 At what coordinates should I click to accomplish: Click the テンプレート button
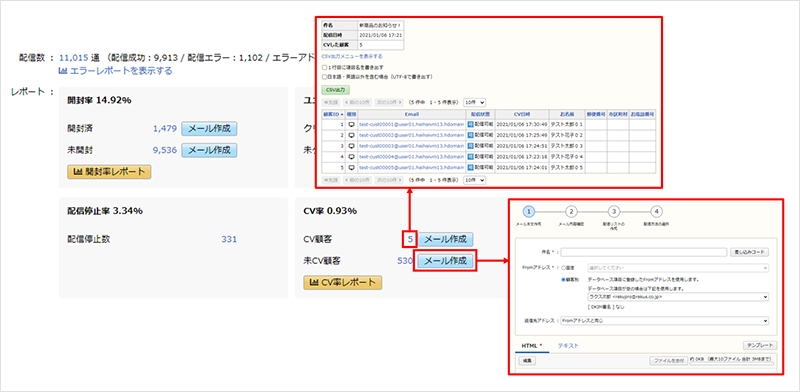760,346
